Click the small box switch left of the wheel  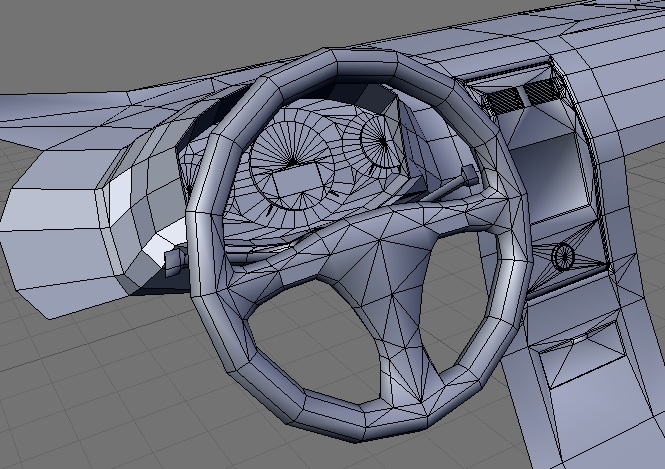pos(174,262)
